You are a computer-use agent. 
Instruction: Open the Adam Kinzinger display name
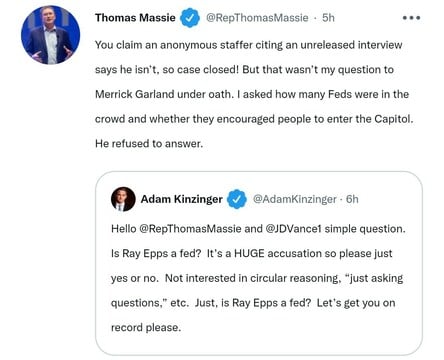point(182,199)
